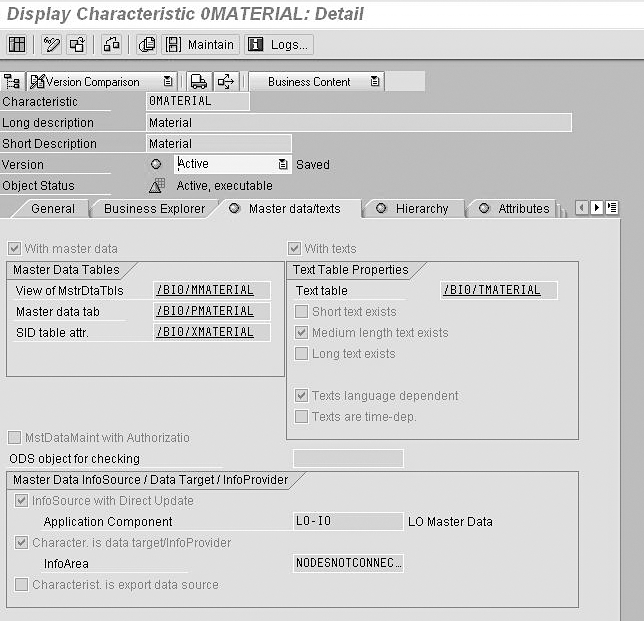This screenshot has width=644, height=621.
Task: Click the object tree icon left of Version Comparison
Action: coord(13,82)
